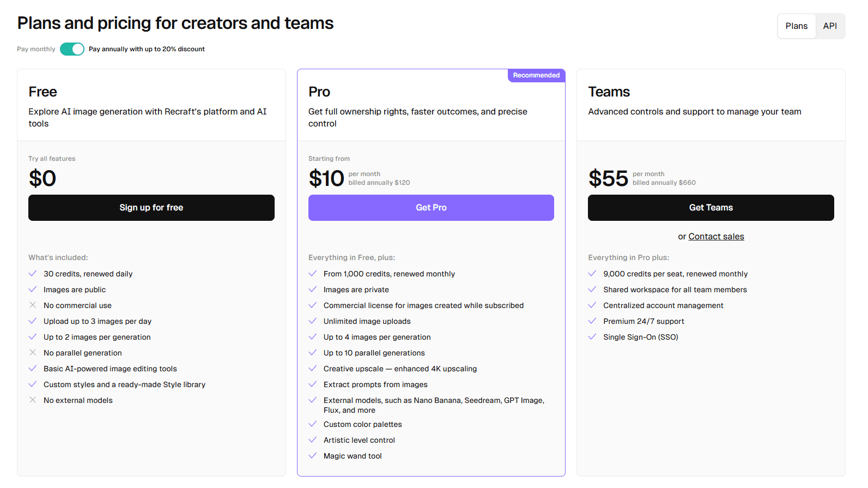Screen dimensions: 868x488
Task: Select the Plans tab
Action: pos(796,26)
